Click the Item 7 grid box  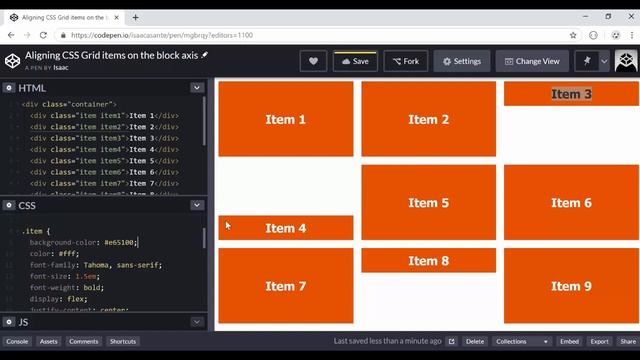(286, 286)
